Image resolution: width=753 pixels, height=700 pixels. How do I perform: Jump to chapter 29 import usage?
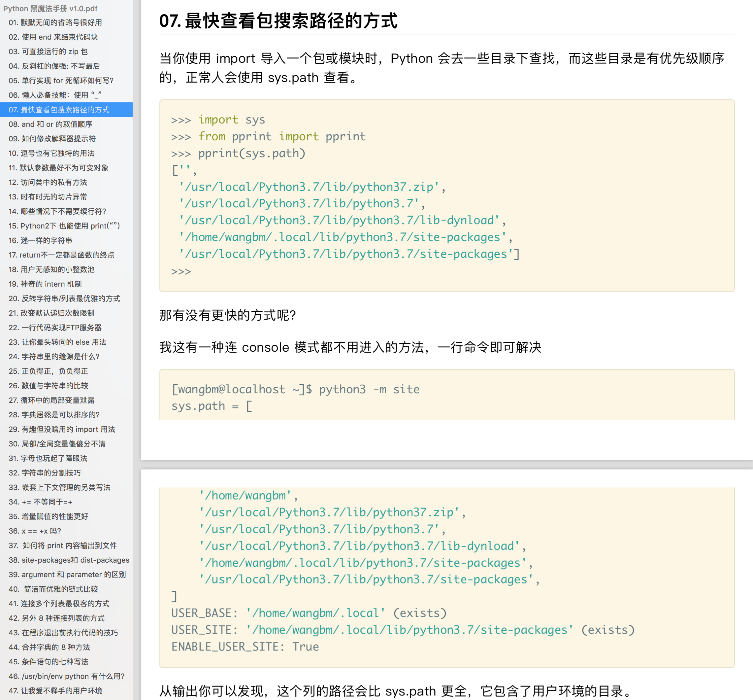point(62,429)
